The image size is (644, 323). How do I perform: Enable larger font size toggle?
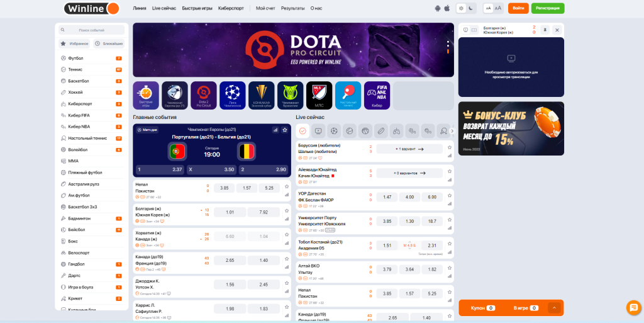498,8
